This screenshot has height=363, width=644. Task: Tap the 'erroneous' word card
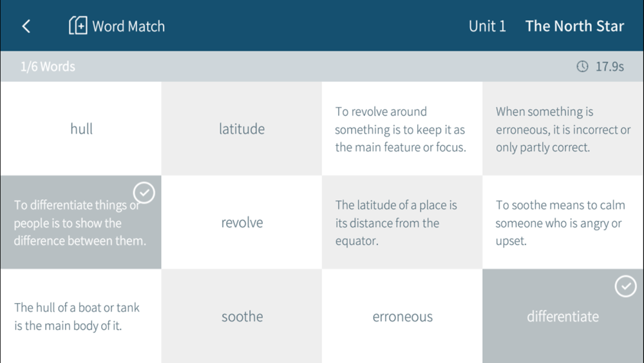[402, 317]
